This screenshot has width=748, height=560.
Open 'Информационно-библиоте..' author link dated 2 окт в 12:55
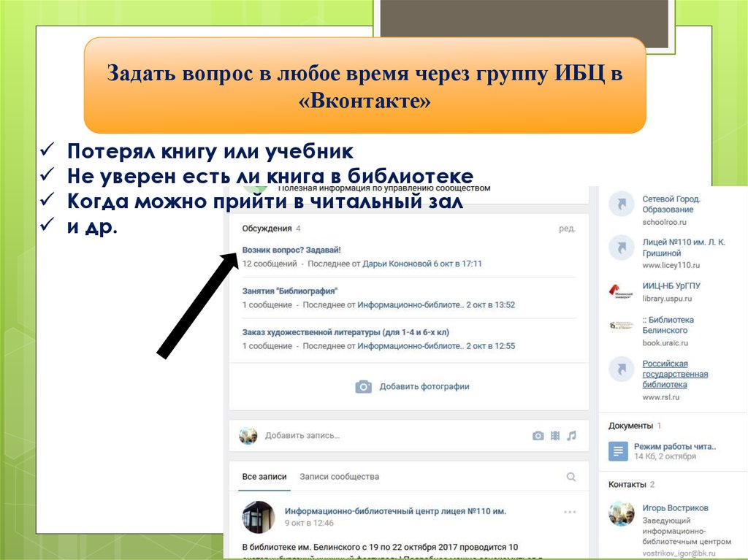click(x=411, y=346)
